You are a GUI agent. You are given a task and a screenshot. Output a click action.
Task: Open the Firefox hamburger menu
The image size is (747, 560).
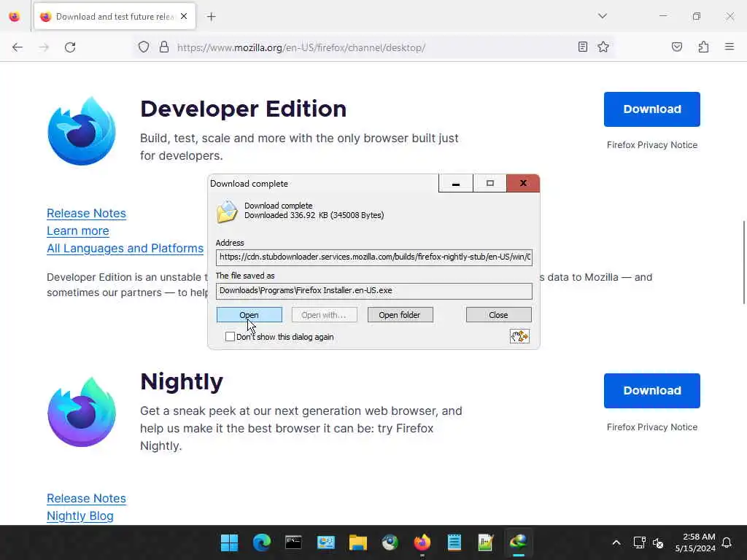tap(729, 47)
